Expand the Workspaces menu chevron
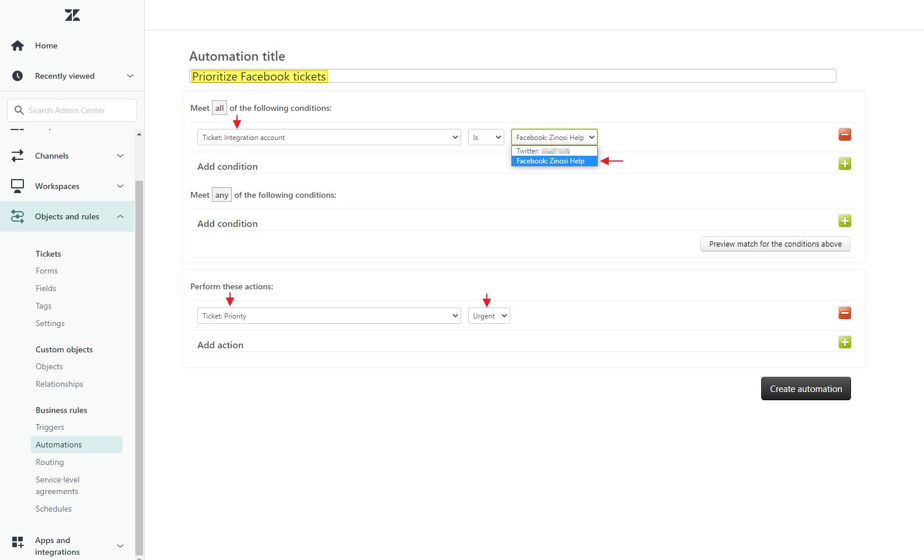 [x=120, y=186]
